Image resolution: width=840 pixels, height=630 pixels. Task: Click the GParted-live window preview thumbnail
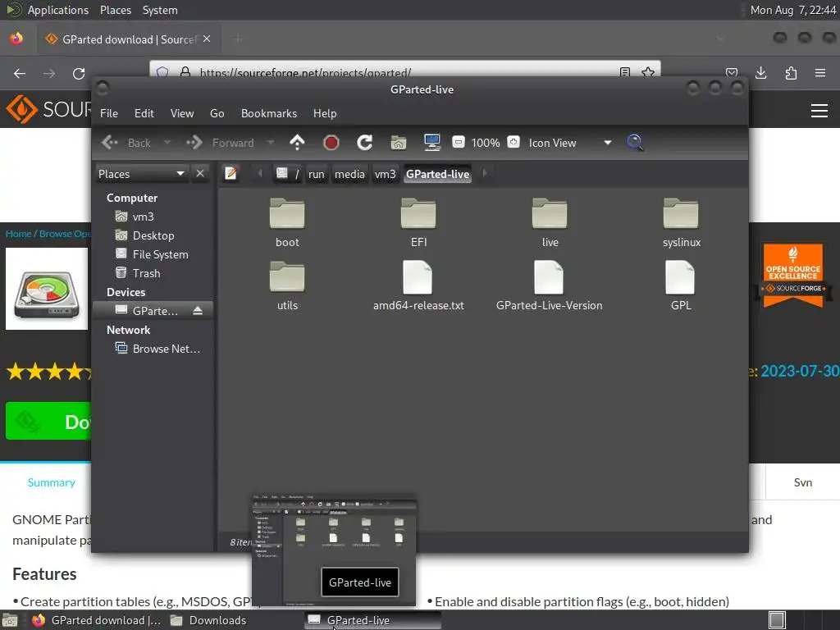point(335,550)
